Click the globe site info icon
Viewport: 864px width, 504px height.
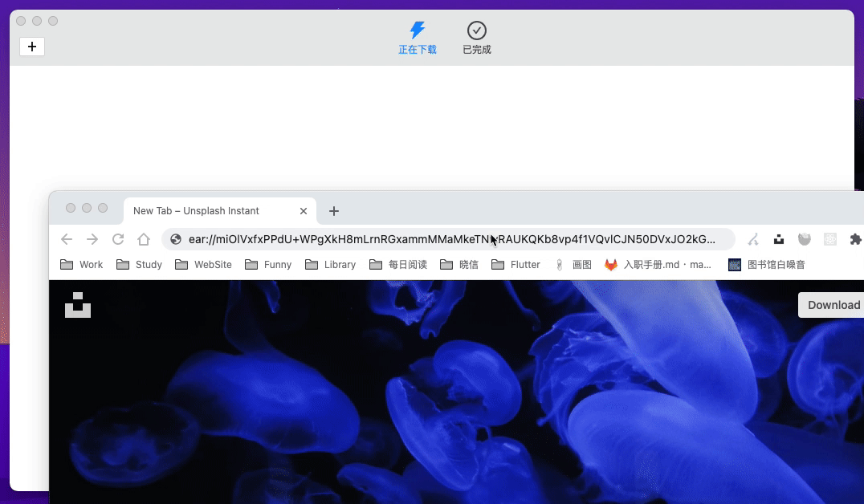(x=176, y=239)
